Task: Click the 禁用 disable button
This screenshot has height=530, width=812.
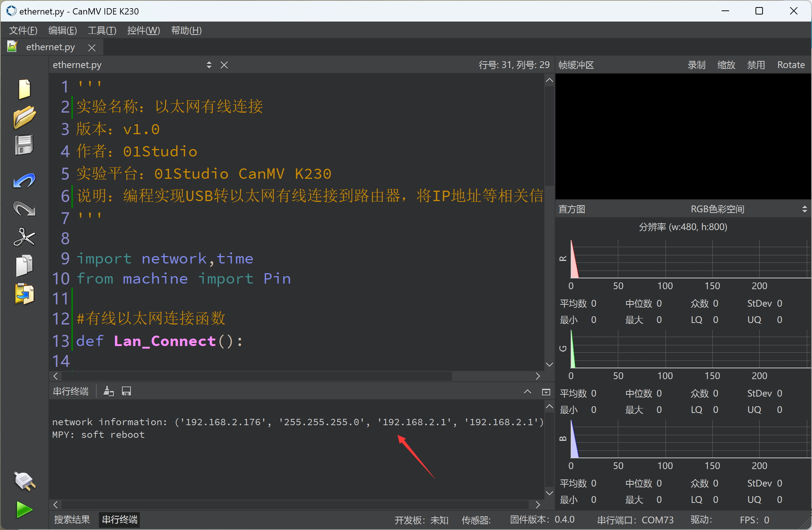Action: coord(756,65)
